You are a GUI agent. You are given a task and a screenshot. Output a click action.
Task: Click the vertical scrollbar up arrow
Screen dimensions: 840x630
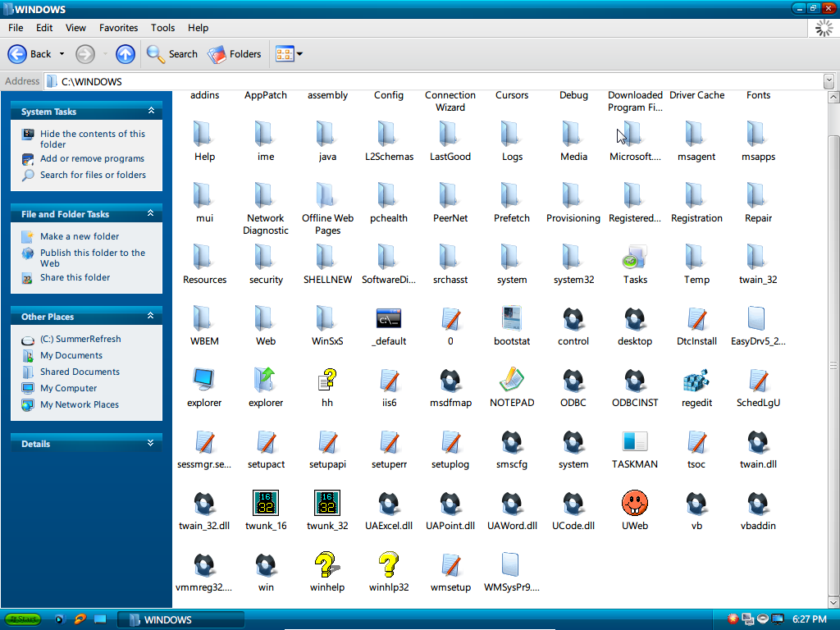pos(833,98)
